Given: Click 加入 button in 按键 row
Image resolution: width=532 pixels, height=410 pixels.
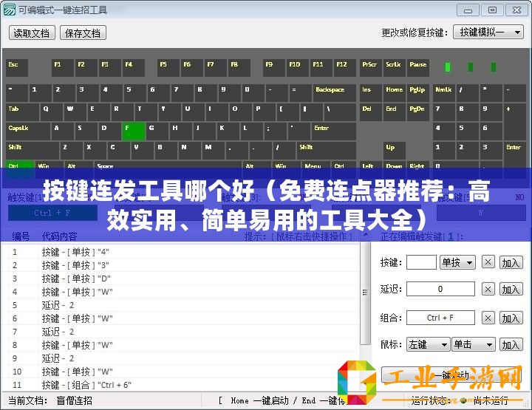Looking at the screenshot, I should pyautogui.click(x=511, y=262).
